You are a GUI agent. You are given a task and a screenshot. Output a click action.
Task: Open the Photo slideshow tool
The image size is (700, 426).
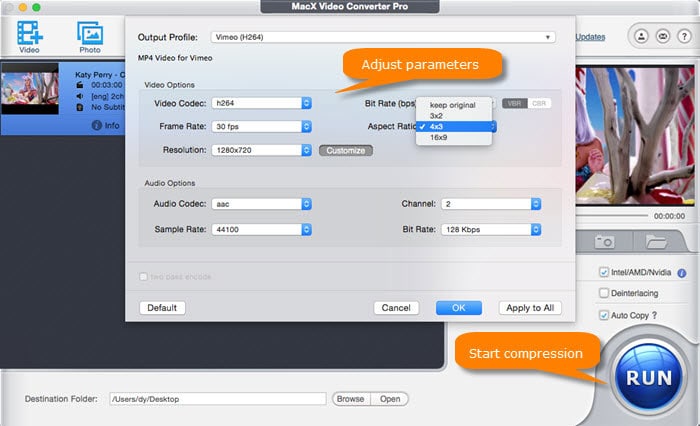90,37
